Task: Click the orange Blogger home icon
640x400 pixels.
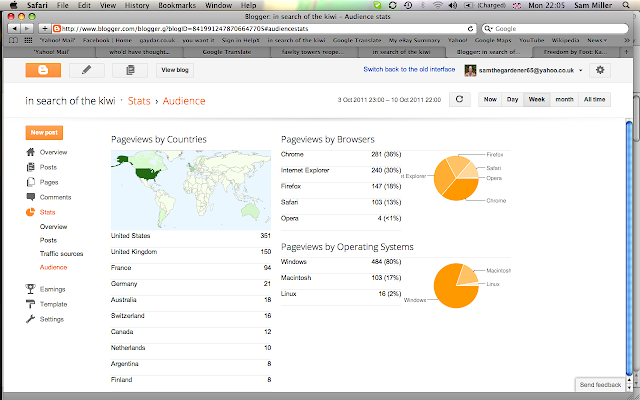Action: [43, 70]
